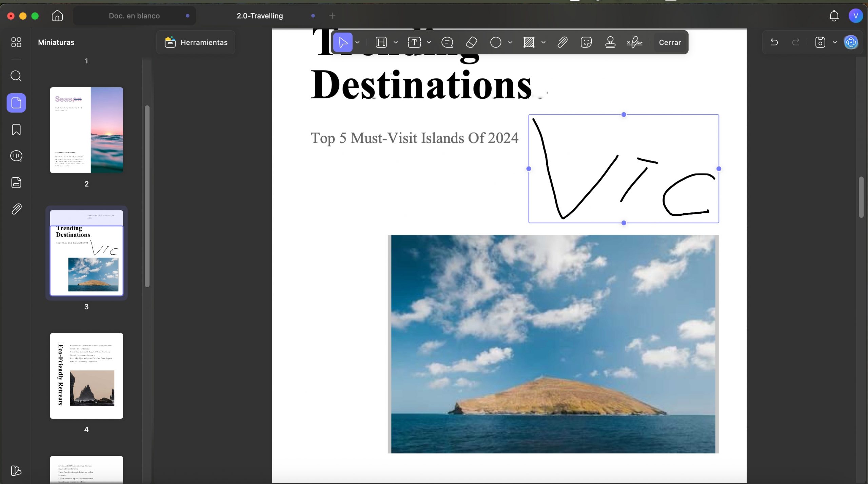Select the attachment paperclip in annotation toolbar
868x484 pixels.
pyautogui.click(x=563, y=42)
